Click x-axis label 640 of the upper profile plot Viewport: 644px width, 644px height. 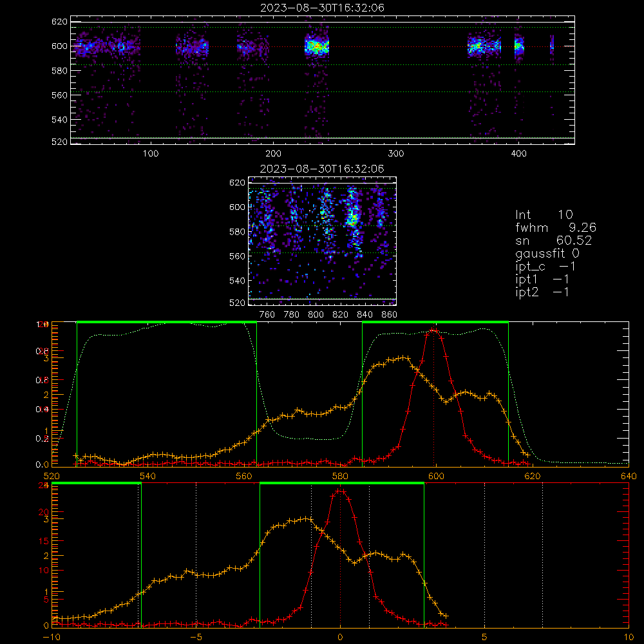(629, 476)
